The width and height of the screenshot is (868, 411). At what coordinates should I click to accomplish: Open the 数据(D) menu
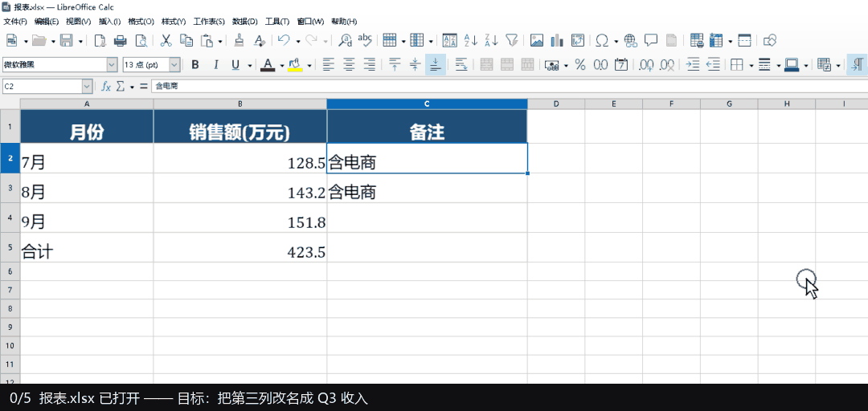(x=244, y=22)
